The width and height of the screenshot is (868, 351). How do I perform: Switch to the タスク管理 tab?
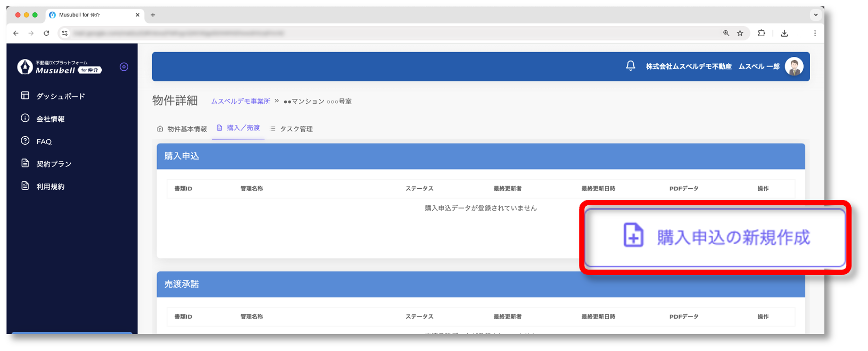[x=292, y=129]
